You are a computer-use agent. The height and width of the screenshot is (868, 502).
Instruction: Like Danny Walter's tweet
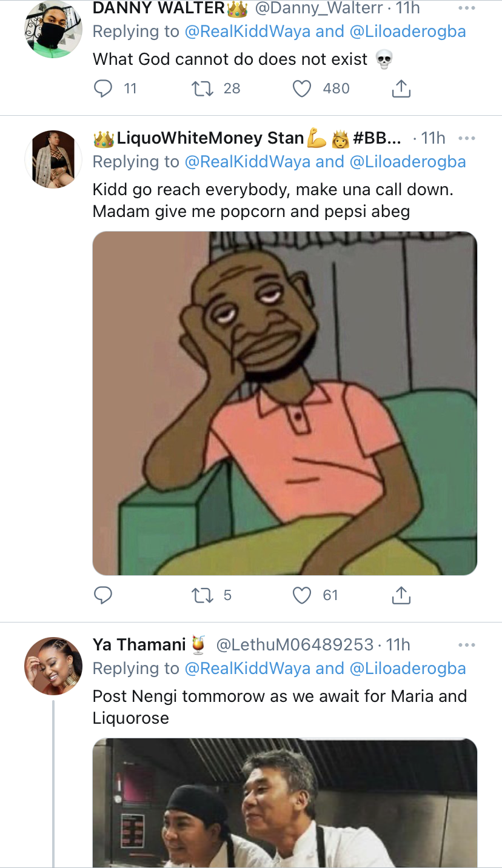coord(301,89)
